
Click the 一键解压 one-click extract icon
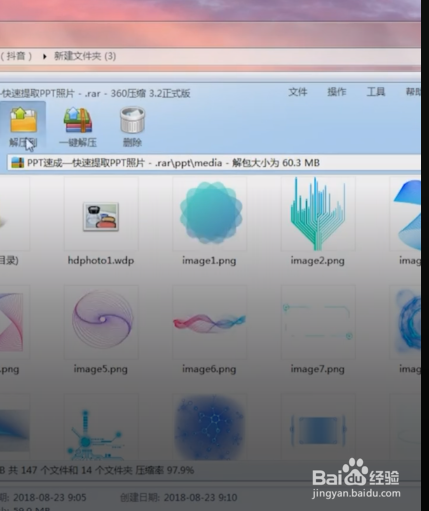tap(78, 120)
